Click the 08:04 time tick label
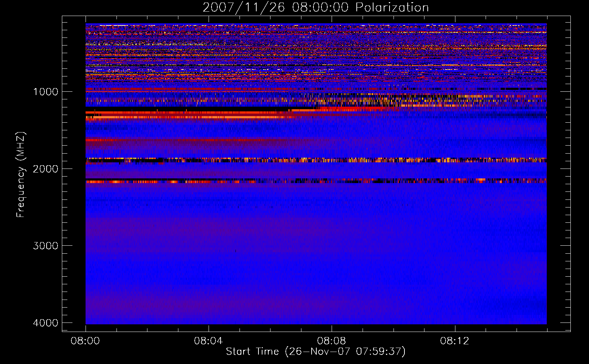Viewport: 589px width, 364px height. click(209, 341)
